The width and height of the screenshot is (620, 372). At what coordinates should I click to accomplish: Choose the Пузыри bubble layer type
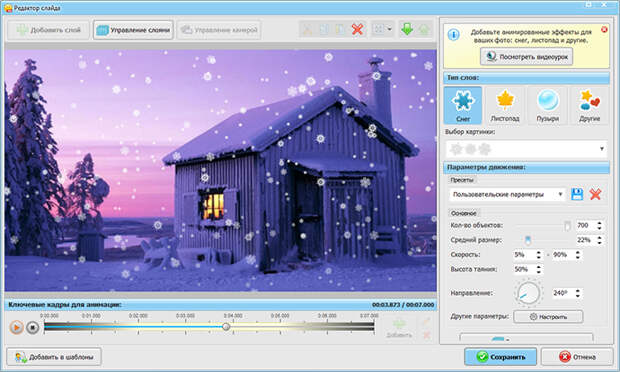click(547, 105)
